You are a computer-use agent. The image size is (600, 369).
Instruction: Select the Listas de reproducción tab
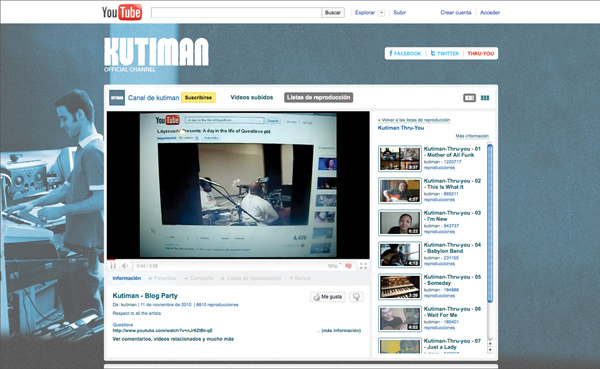pyautogui.click(x=318, y=97)
